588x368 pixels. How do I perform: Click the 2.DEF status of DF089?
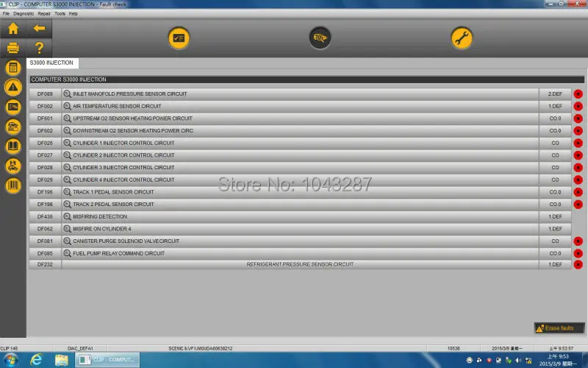click(555, 94)
